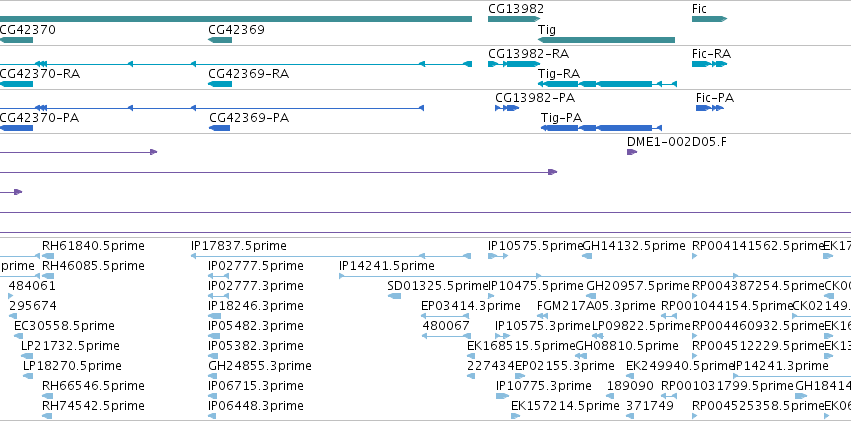
Task: Select the exon blocks under Tig-RA
Action: coord(607,84)
